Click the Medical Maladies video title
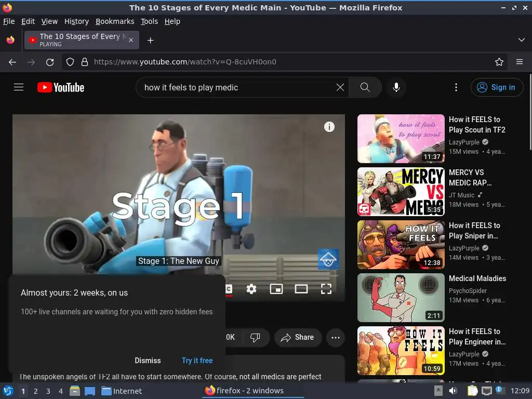Screen dimensions: 532x399 point(477,278)
